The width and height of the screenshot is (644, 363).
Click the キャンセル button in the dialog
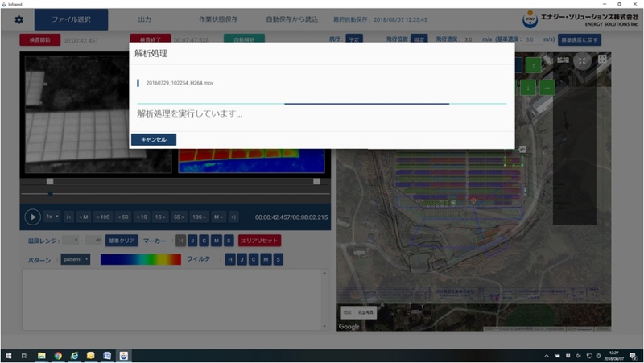[x=153, y=139]
